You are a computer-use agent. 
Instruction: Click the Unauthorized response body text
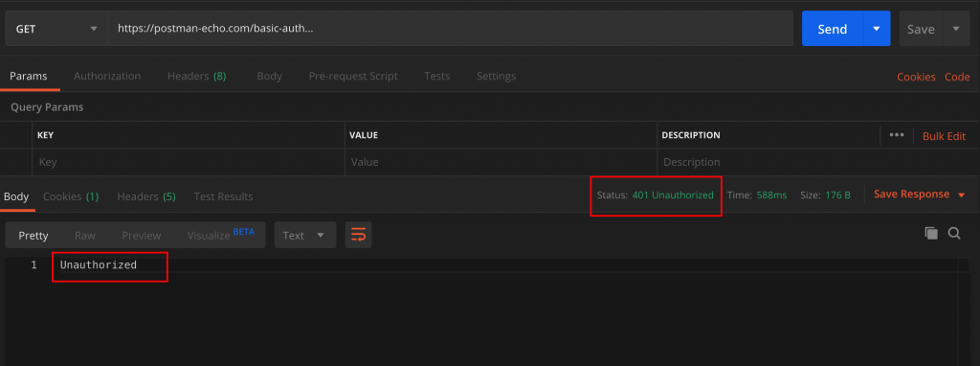coord(99,264)
